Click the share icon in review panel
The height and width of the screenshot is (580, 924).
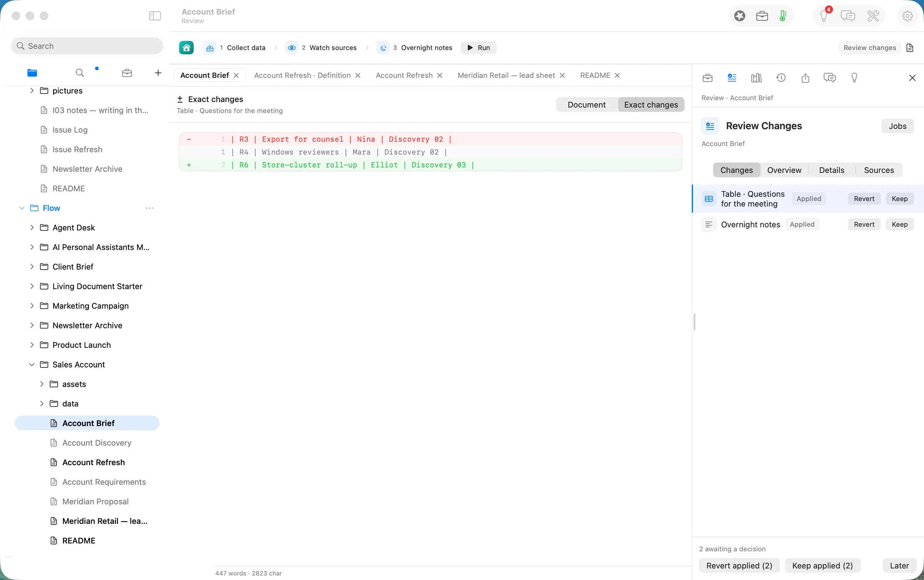pyautogui.click(x=805, y=78)
